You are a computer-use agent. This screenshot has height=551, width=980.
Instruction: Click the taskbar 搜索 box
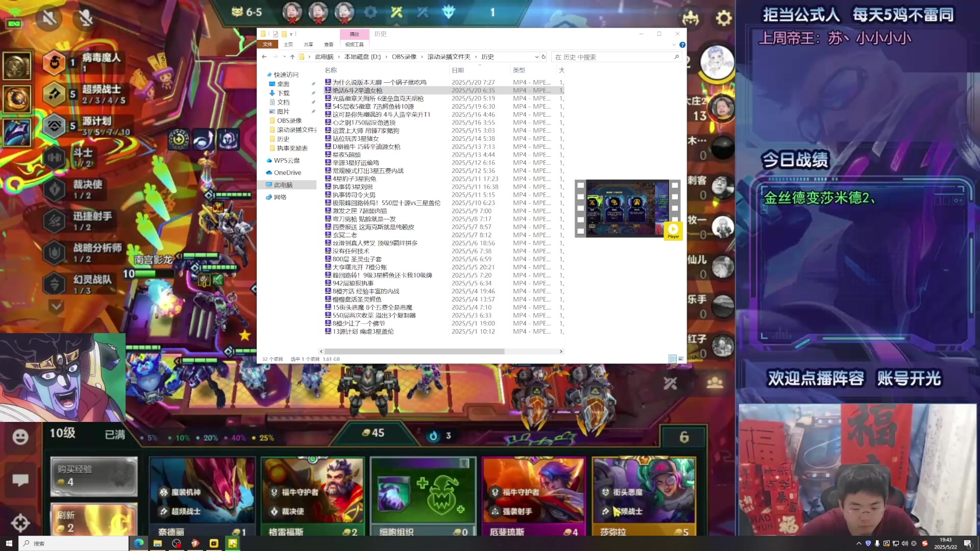click(x=73, y=543)
